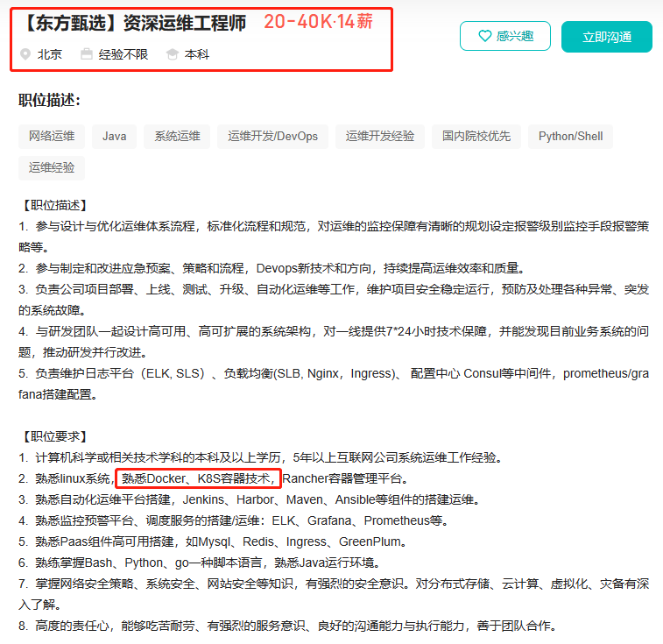Select the Java tag

(114, 136)
